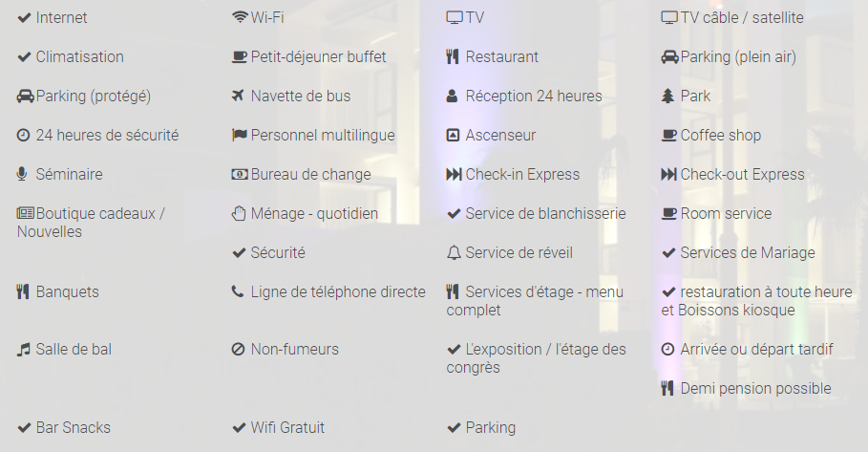Click the airplane icon next to Navette de bus
This screenshot has width=868, height=452.
[x=239, y=96]
